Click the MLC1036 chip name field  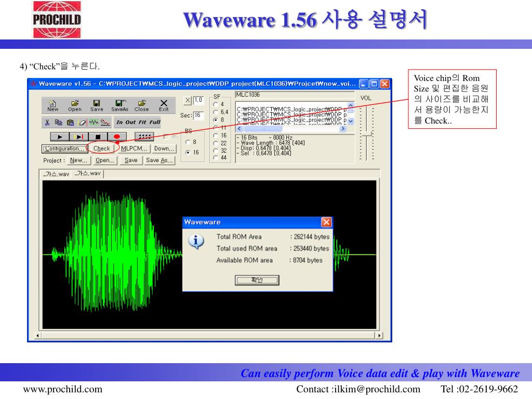coord(295,95)
